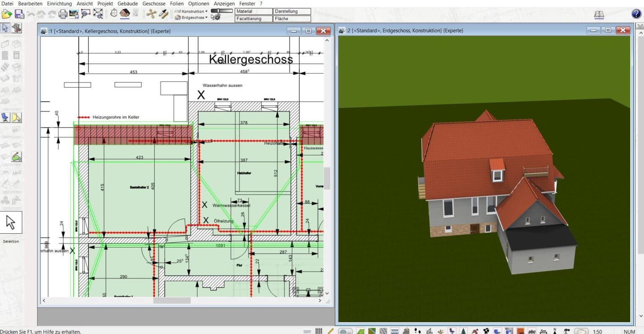644x334 pixels.
Task: Open a new 2D plan view icon
Action: tap(114, 14)
